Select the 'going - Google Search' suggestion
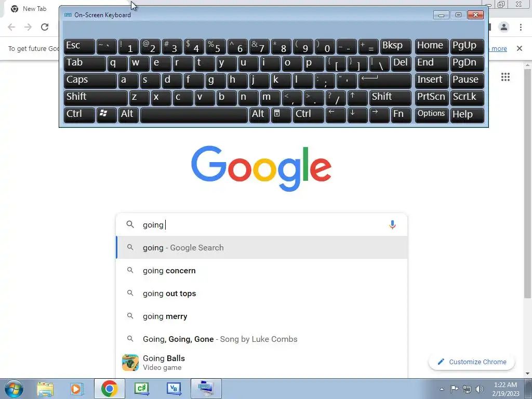This screenshot has height=399, width=532. click(262, 248)
